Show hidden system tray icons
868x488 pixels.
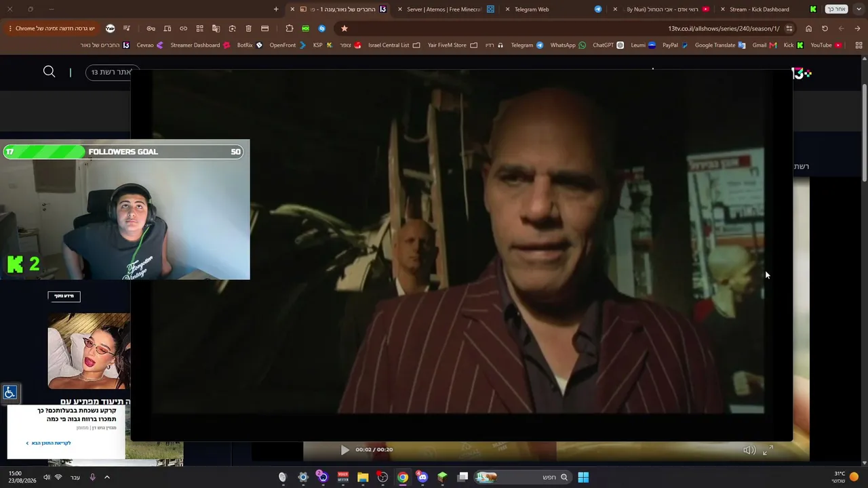pyautogui.click(x=107, y=477)
